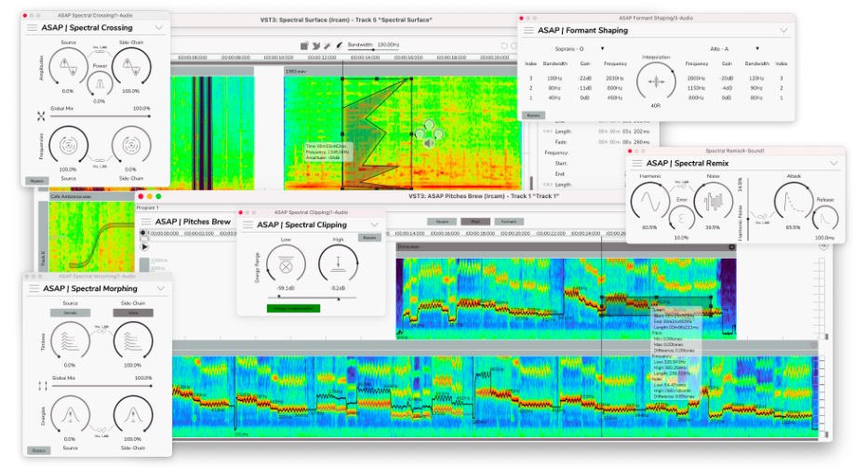Viewport: 868px width, 468px height.
Task: Toggle Bypass in the Spectral Crossing plugin
Action: 37,181
